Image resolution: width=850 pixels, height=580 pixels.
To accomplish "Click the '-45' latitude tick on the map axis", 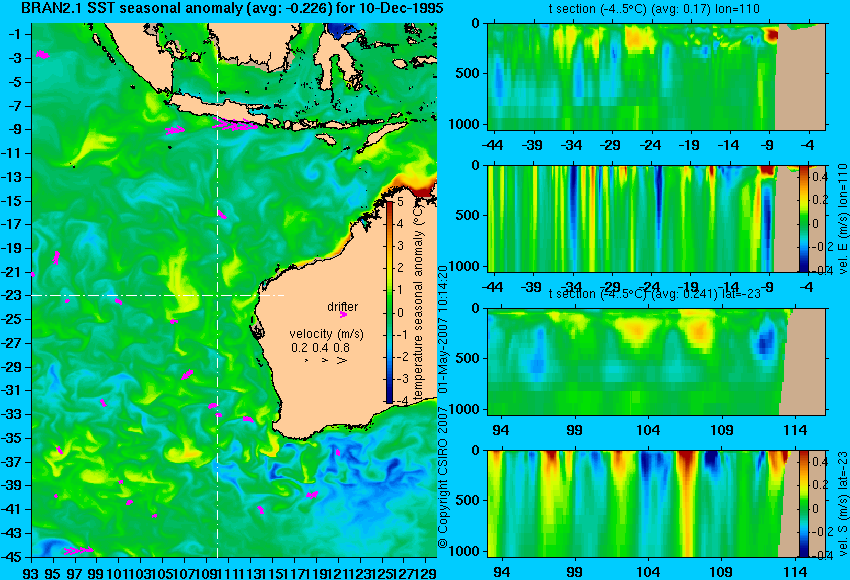I will (x=12, y=557).
